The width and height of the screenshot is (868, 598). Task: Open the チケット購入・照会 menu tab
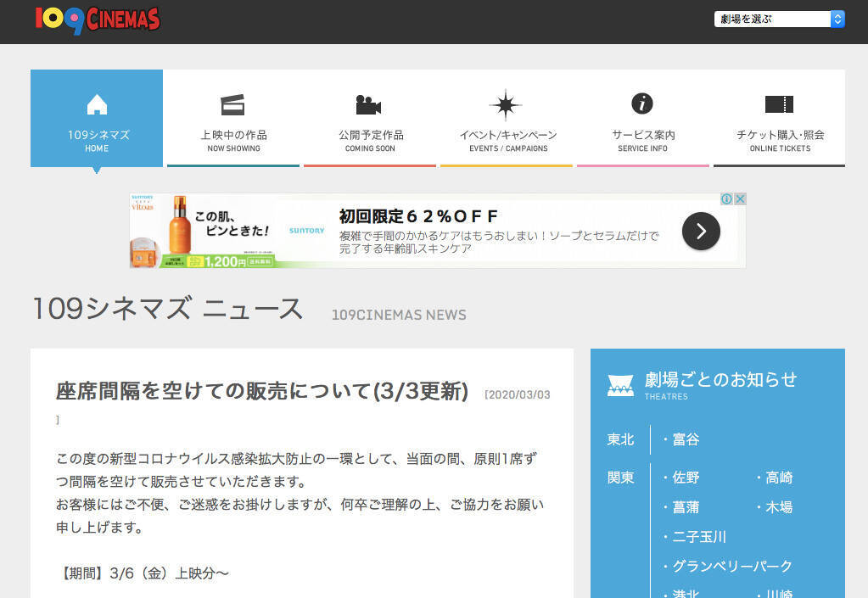click(780, 135)
